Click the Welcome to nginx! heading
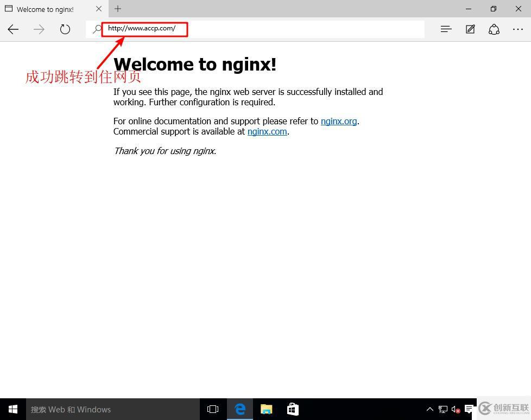Viewport: 531px width, 420px height. tap(195, 64)
